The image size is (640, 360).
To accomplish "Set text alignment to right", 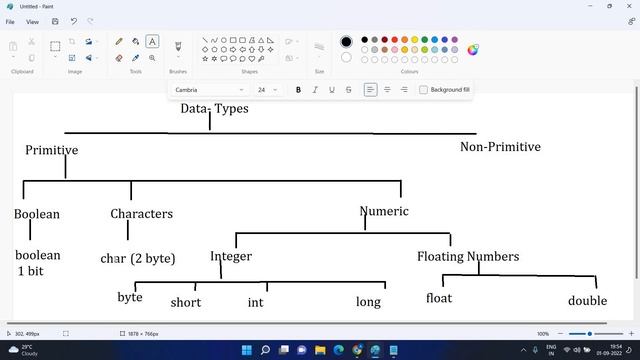I will (x=404, y=90).
